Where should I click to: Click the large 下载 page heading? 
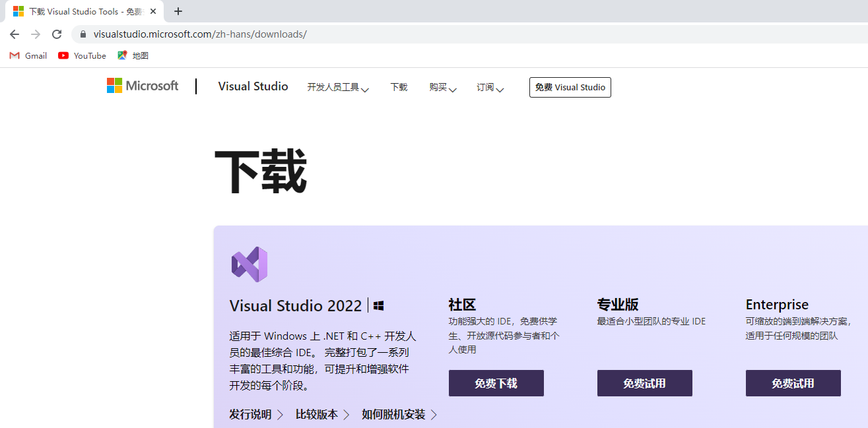[261, 171]
